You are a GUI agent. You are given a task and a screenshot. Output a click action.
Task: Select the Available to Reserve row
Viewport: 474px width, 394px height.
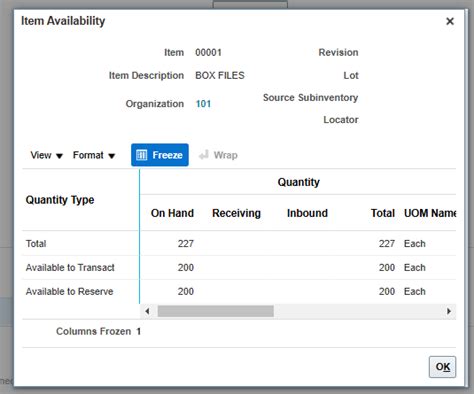(x=239, y=292)
